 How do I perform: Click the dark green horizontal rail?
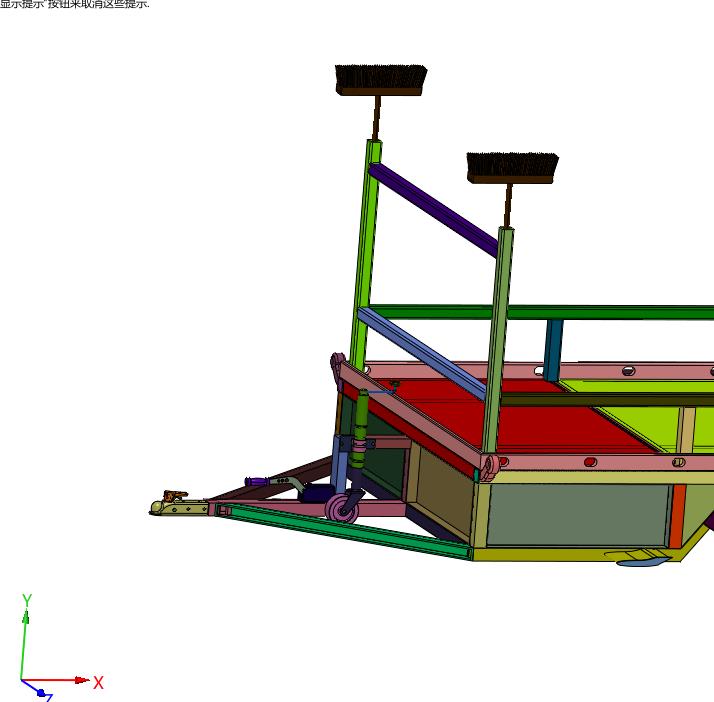coord(541,312)
